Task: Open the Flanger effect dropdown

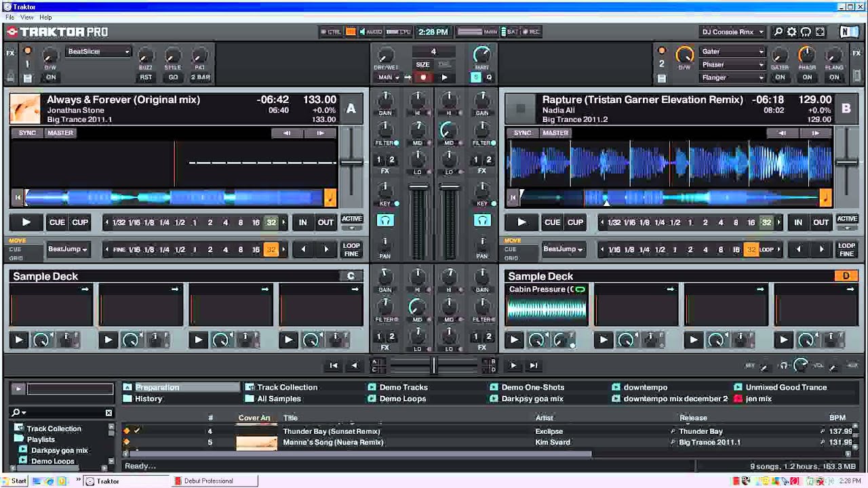Action: (733, 77)
